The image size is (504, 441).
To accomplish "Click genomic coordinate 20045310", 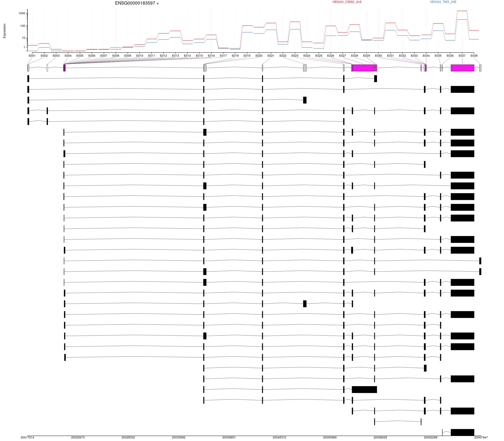I will tap(279, 438).
